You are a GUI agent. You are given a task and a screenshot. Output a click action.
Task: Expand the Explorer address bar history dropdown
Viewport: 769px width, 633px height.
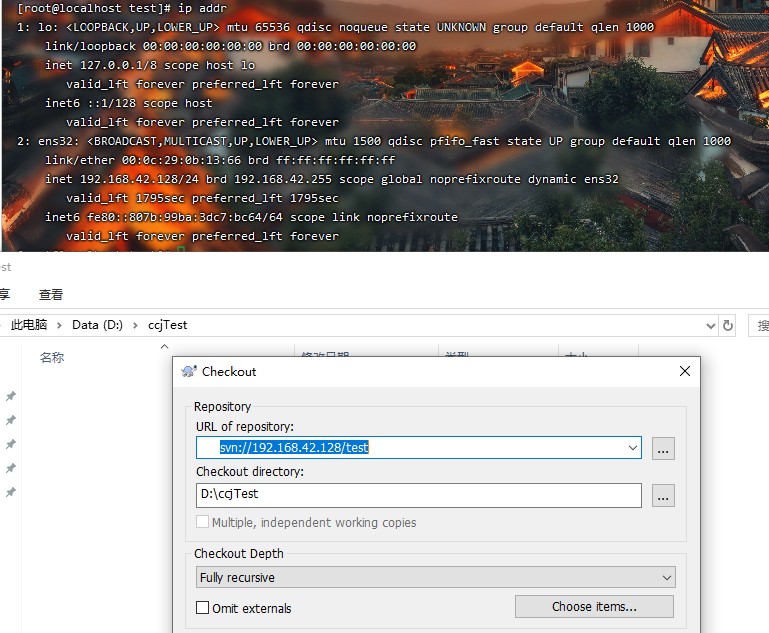[711, 325]
